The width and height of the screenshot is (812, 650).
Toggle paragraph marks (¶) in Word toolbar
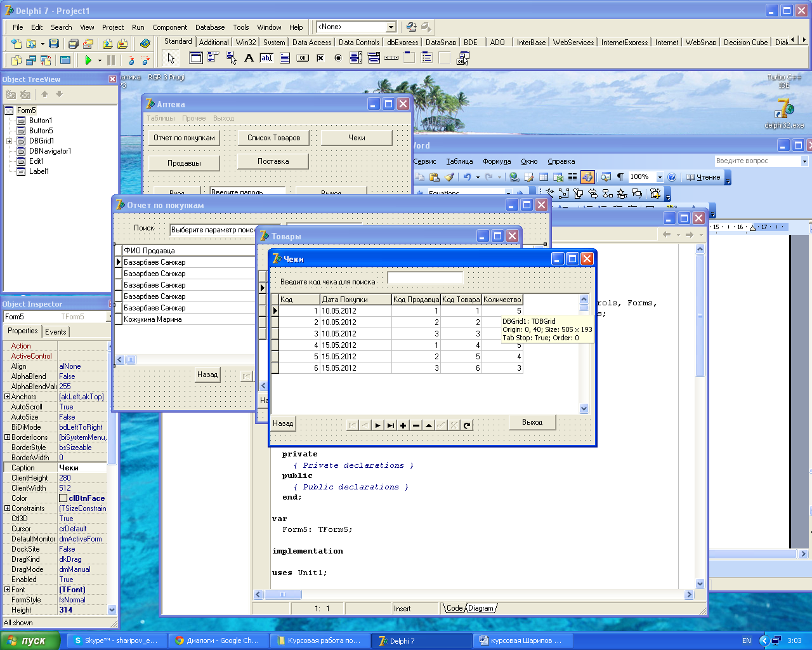(x=620, y=177)
